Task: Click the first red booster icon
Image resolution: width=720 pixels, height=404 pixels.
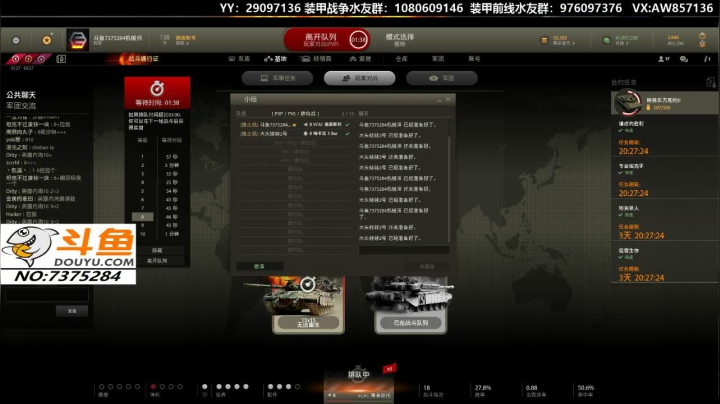Action: [x=16, y=59]
